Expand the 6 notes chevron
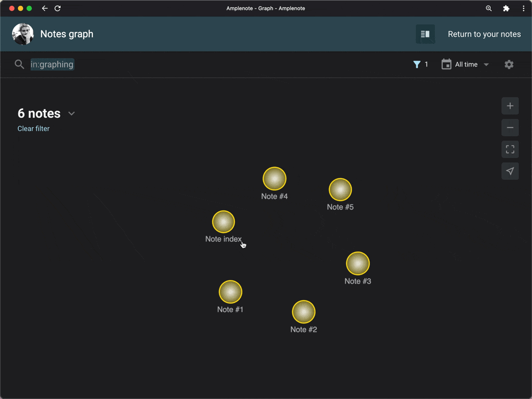The image size is (532, 399). click(71, 114)
